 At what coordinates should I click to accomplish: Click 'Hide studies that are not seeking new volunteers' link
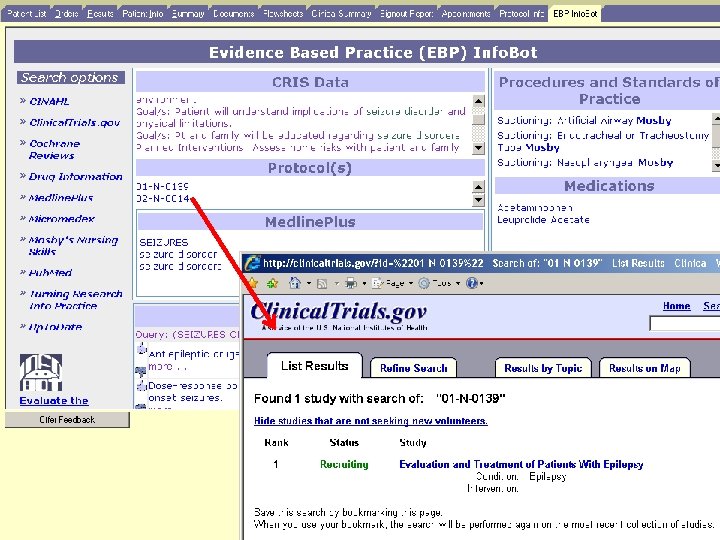tap(371, 421)
